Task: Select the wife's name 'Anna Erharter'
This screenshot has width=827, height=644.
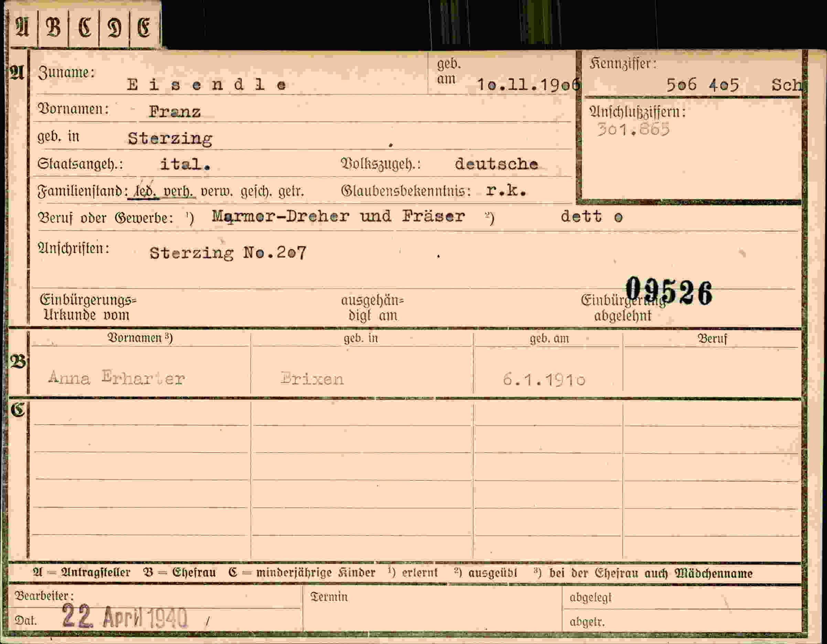Action: (x=117, y=378)
